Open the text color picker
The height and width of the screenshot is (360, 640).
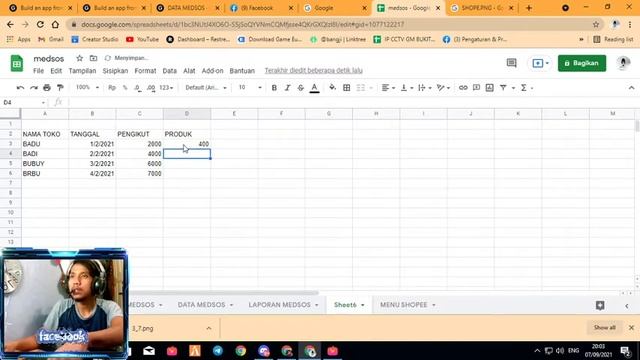(314, 88)
